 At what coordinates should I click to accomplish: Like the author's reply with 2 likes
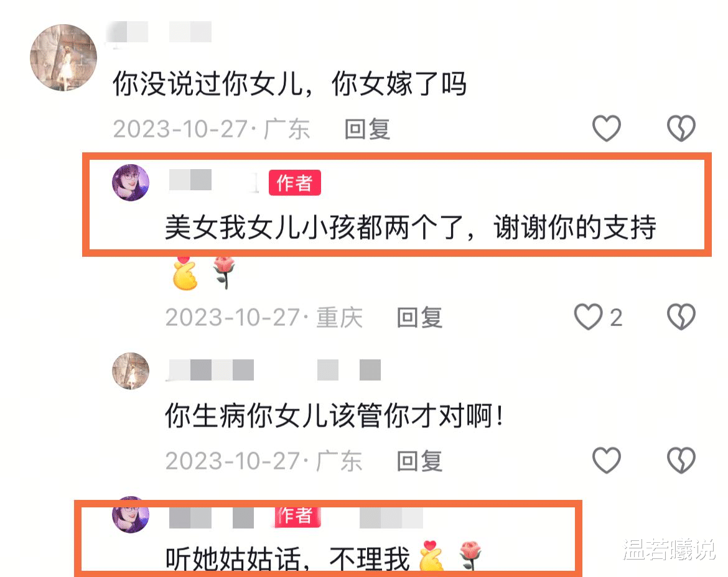pos(588,317)
